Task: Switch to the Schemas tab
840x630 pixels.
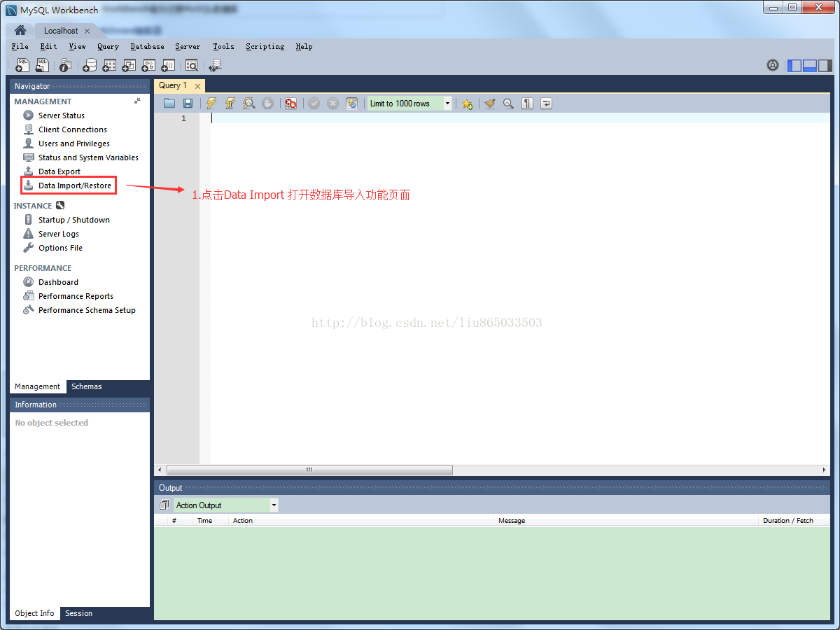Action: click(87, 386)
